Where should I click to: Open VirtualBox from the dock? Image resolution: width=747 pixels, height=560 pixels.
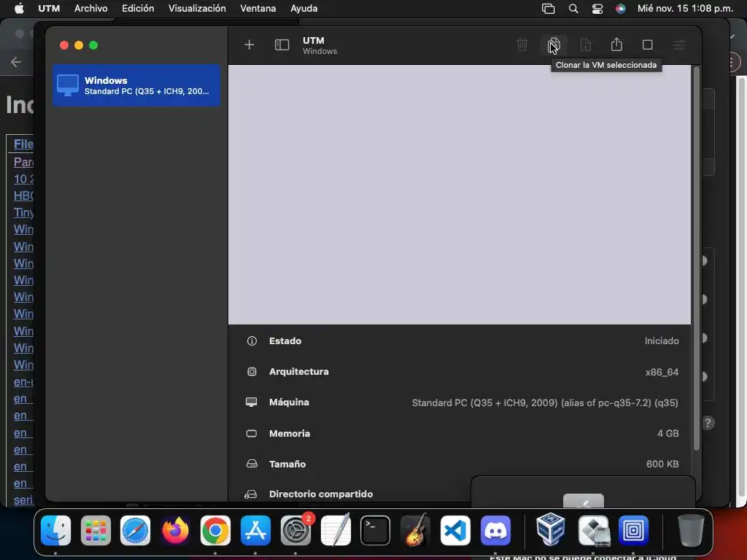(551, 529)
